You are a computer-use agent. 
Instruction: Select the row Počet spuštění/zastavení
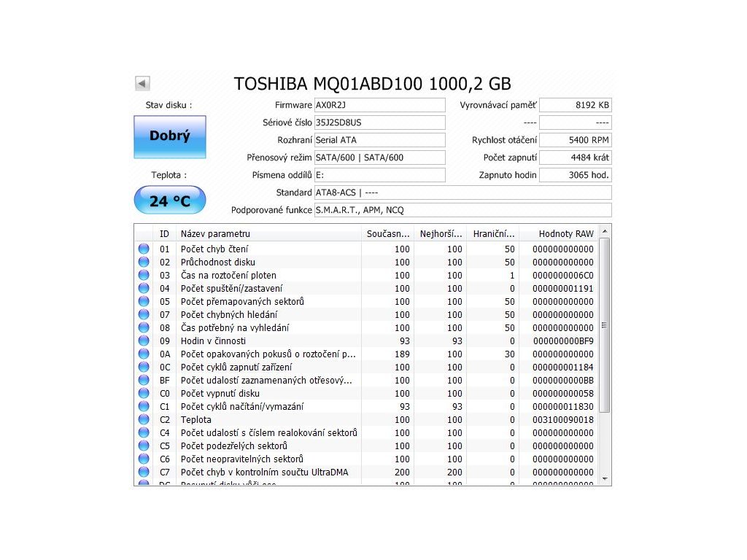coord(366,288)
